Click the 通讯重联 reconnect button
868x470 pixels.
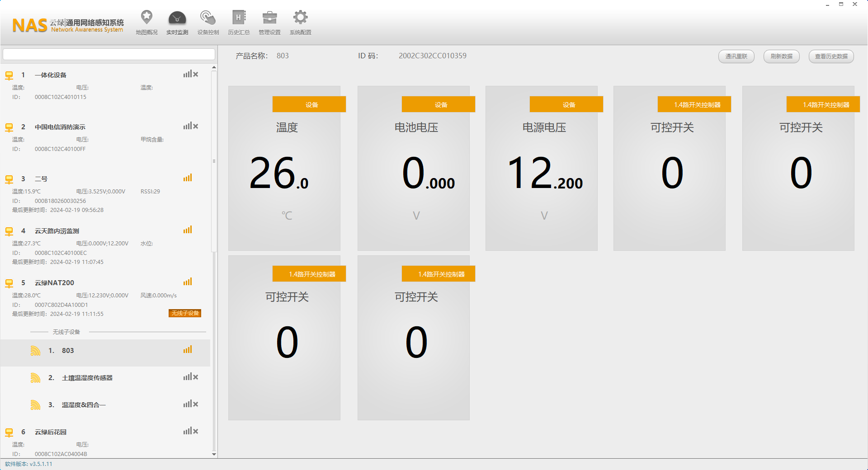tap(736, 56)
